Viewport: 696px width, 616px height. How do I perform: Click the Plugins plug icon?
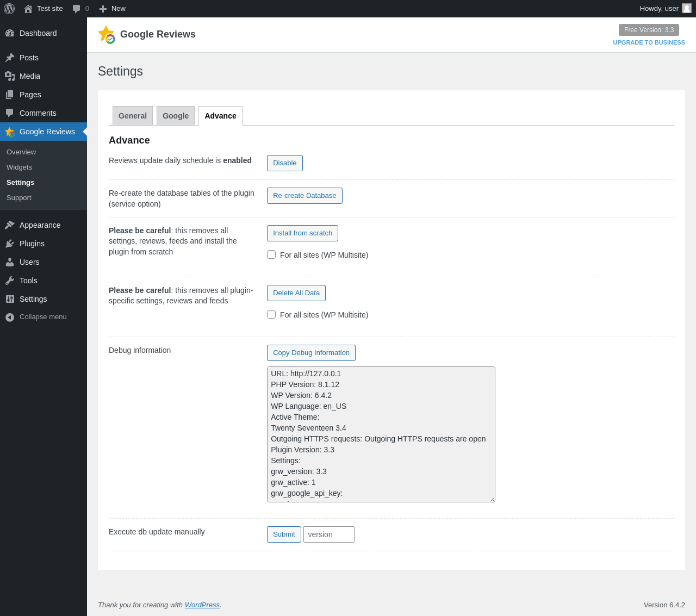10,244
